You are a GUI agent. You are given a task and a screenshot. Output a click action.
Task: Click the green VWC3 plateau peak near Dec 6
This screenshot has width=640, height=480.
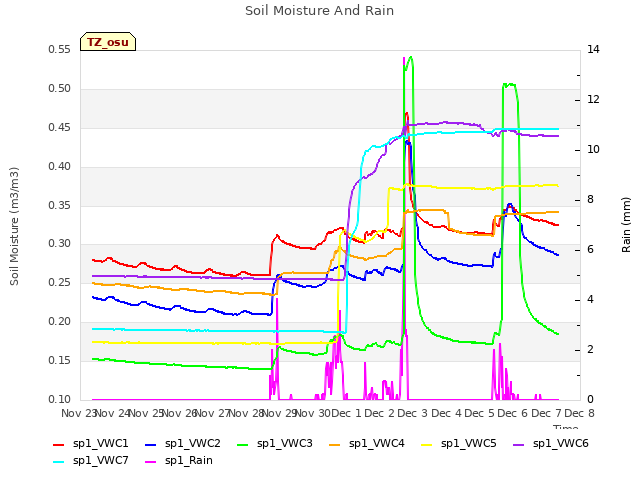tap(510, 85)
